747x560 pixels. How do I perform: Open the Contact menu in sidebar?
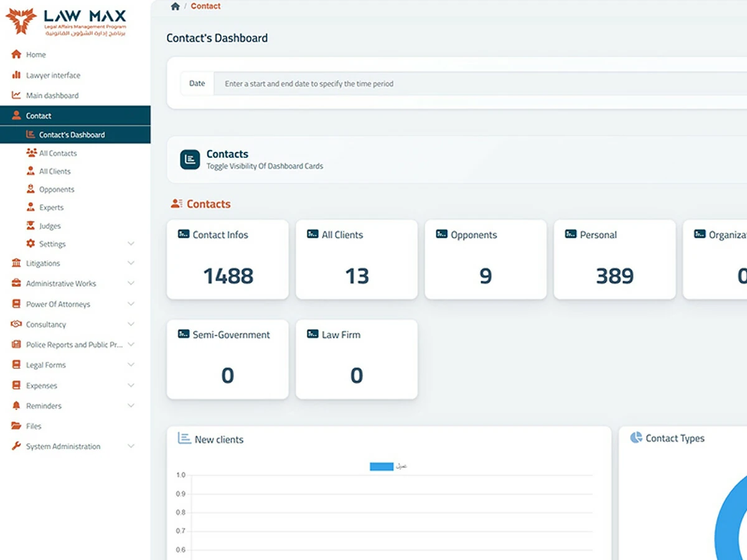75,116
